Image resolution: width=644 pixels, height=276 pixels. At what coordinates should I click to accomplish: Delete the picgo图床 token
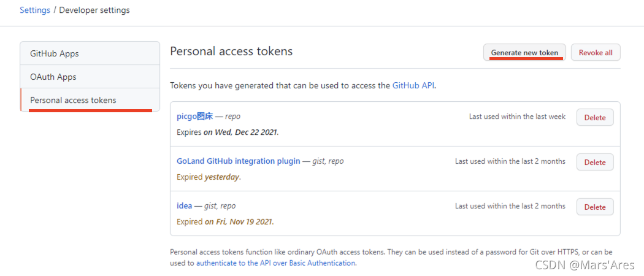tap(595, 118)
